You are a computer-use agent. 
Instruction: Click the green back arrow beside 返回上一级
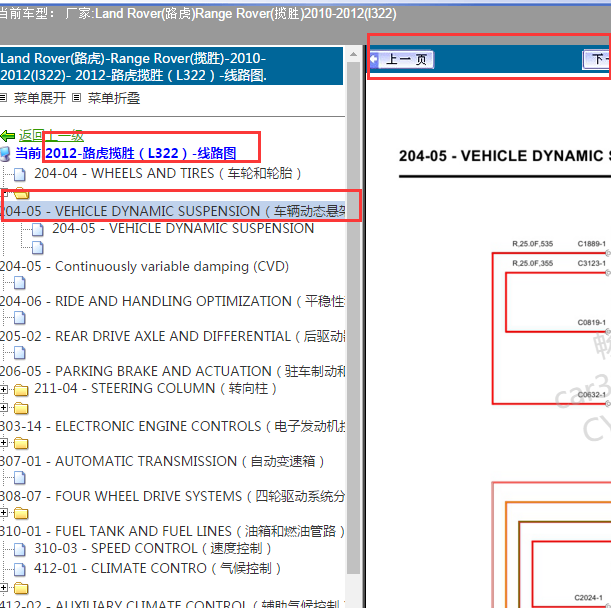point(7,136)
